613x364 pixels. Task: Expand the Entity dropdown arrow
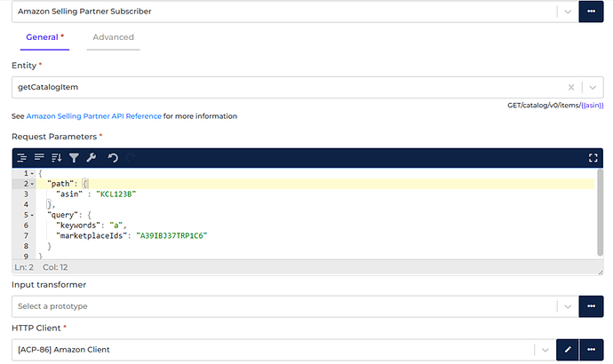593,88
